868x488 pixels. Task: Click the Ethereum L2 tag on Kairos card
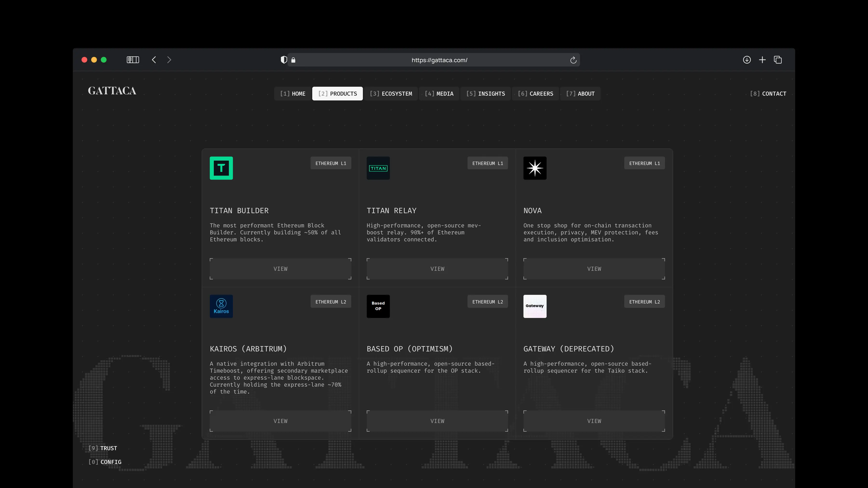point(331,302)
